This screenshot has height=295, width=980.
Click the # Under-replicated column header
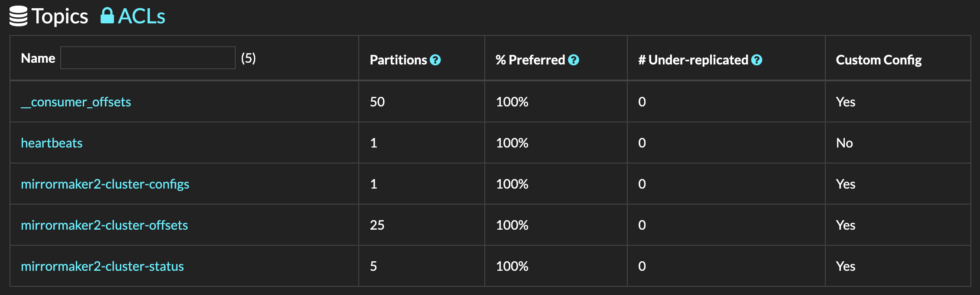pyautogui.click(x=693, y=60)
